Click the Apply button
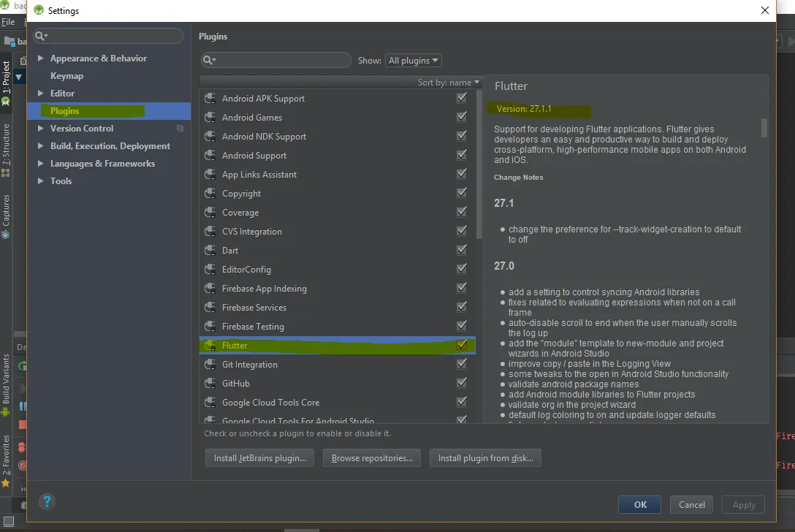The width and height of the screenshot is (795, 532). 743,505
